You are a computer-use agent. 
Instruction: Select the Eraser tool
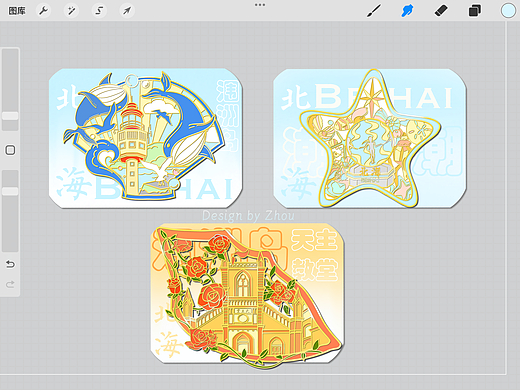[441, 11]
